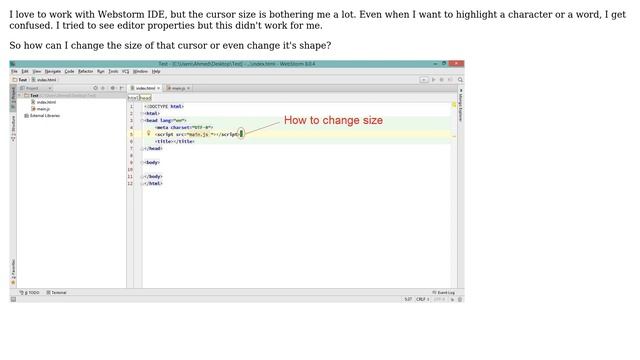Click the trash icon in status bar
640x360 pixels.
tap(460, 300)
